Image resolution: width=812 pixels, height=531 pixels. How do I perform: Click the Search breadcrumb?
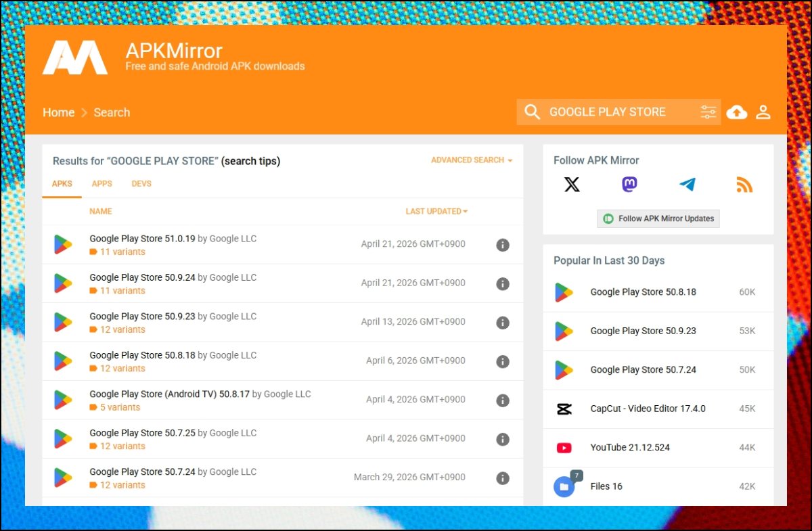(112, 112)
